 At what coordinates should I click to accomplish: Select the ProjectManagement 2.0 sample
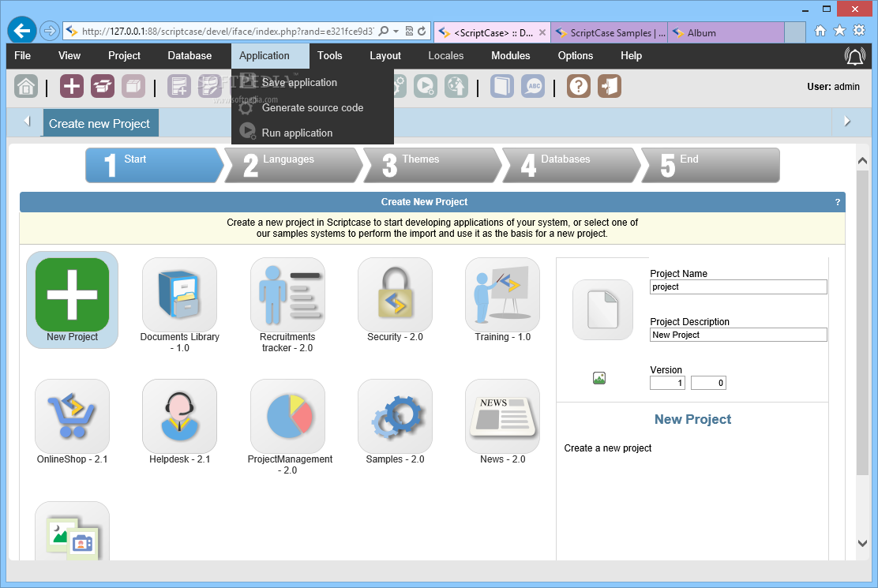click(287, 416)
